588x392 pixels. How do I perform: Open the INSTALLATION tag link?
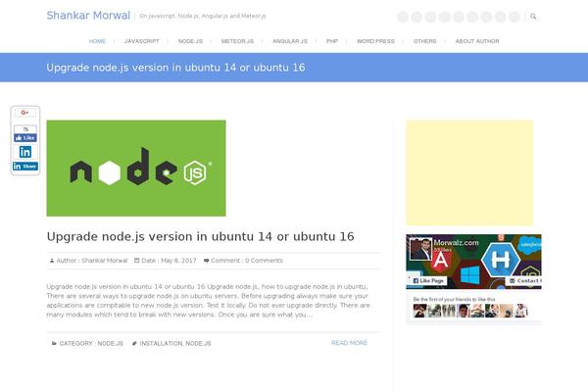161,343
